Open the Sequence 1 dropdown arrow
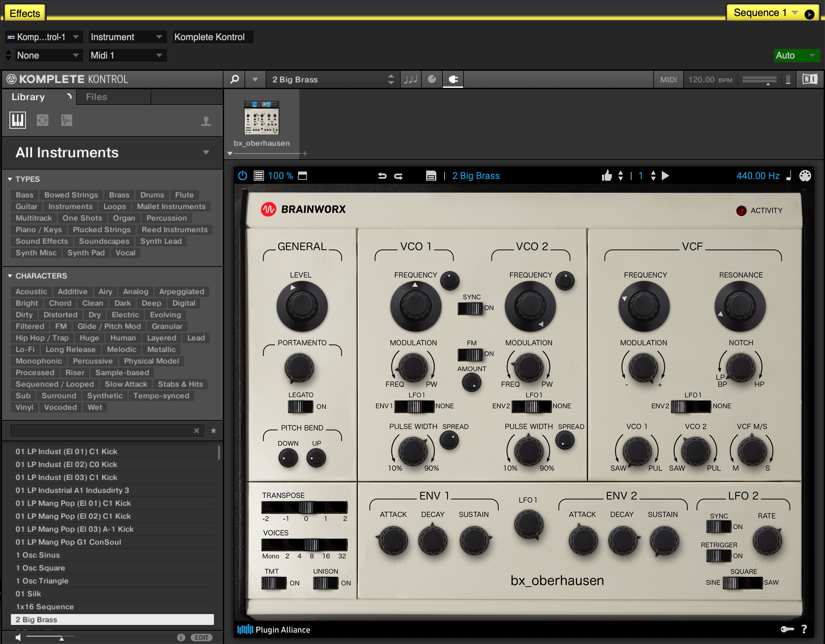Viewport: 825px width, 644px height. [795, 13]
